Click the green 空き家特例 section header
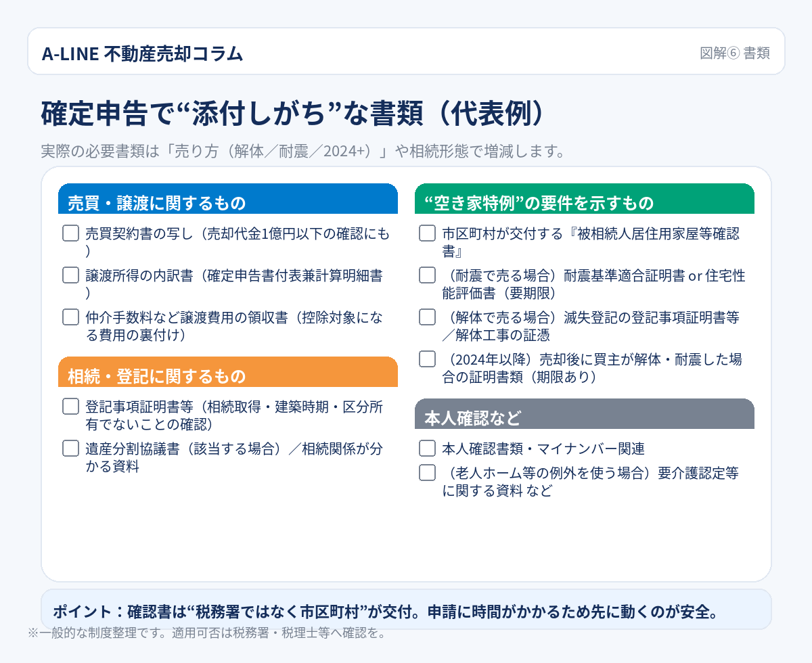Image resolution: width=812 pixels, height=663 pixels. [584, 200]
